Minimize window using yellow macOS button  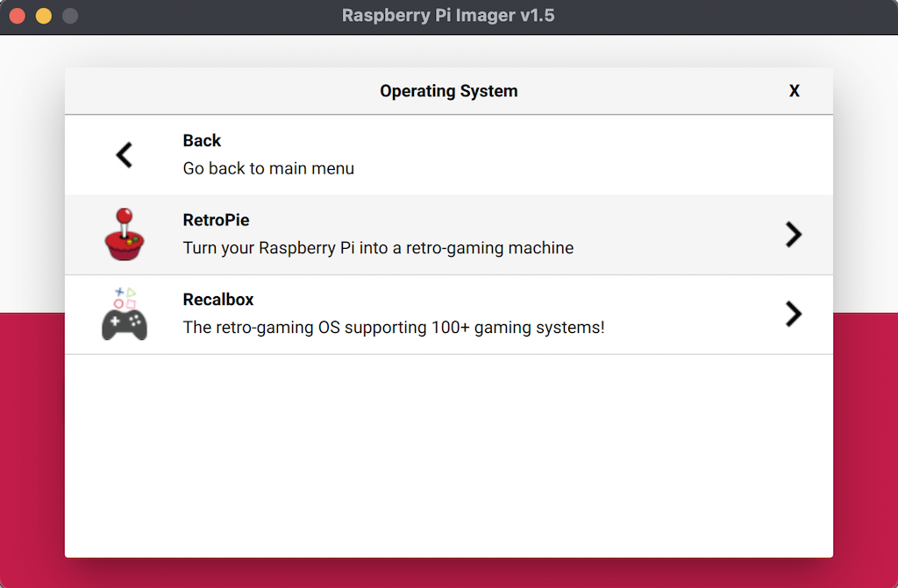pos(44,16)
